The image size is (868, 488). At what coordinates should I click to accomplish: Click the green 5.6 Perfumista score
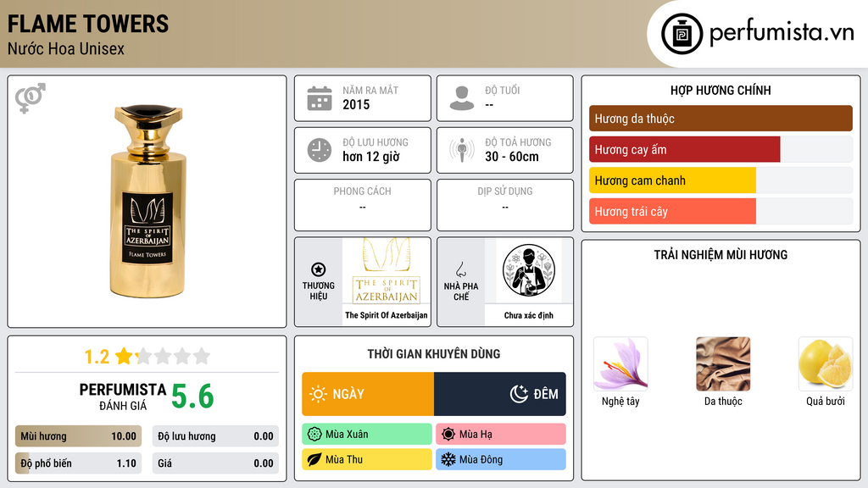click(192, 396)
